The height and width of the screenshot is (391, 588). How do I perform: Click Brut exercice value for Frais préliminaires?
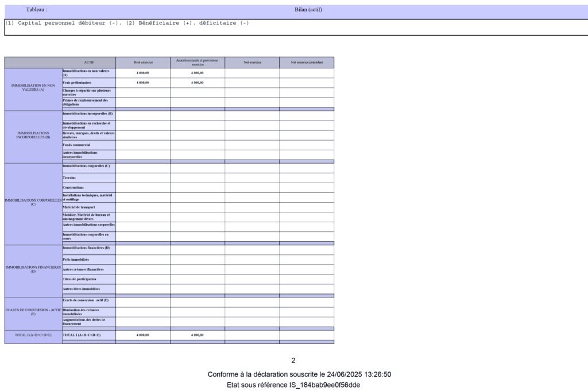pos(143,83)
